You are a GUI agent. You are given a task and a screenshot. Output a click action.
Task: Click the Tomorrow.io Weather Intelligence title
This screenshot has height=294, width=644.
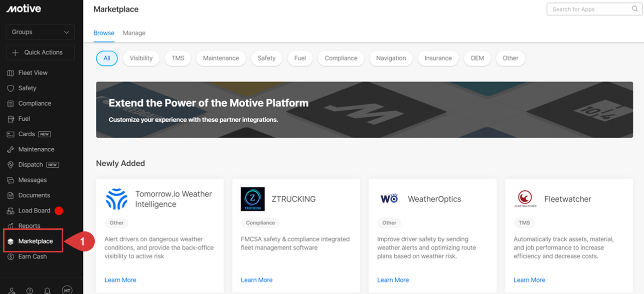click(174, 199)
